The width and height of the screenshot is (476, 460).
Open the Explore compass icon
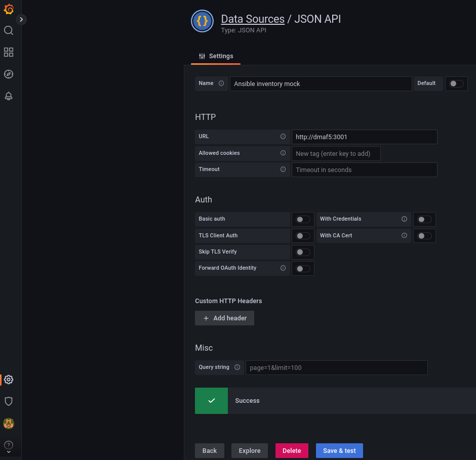[x=9, y=74]
